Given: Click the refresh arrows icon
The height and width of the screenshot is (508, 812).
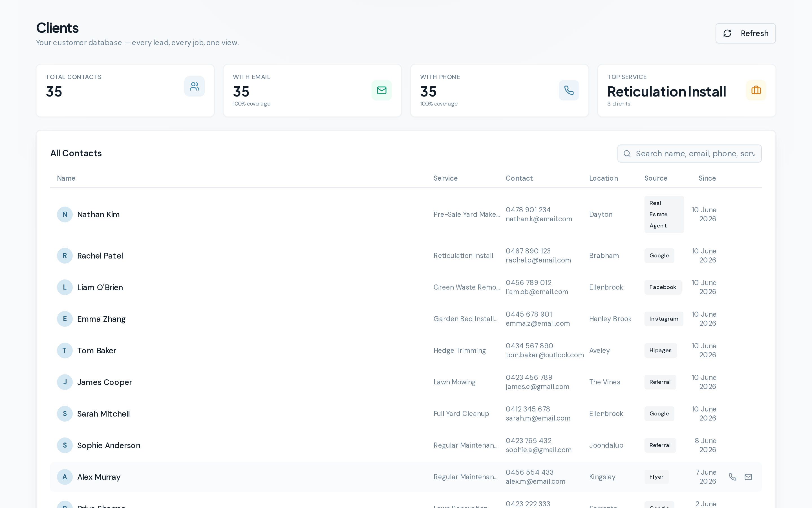Looking at the screenshot, I should pyautogui.click(x=727, y=33).
